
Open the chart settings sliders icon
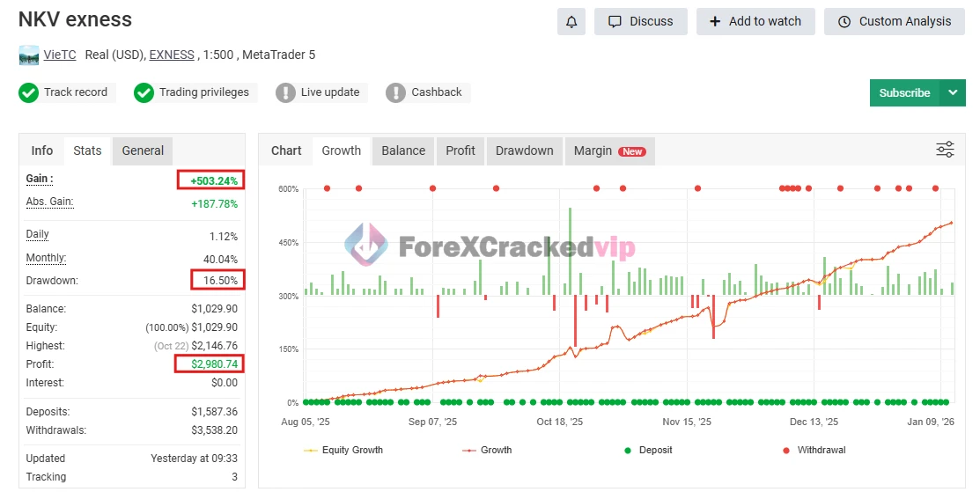[945, 150]
